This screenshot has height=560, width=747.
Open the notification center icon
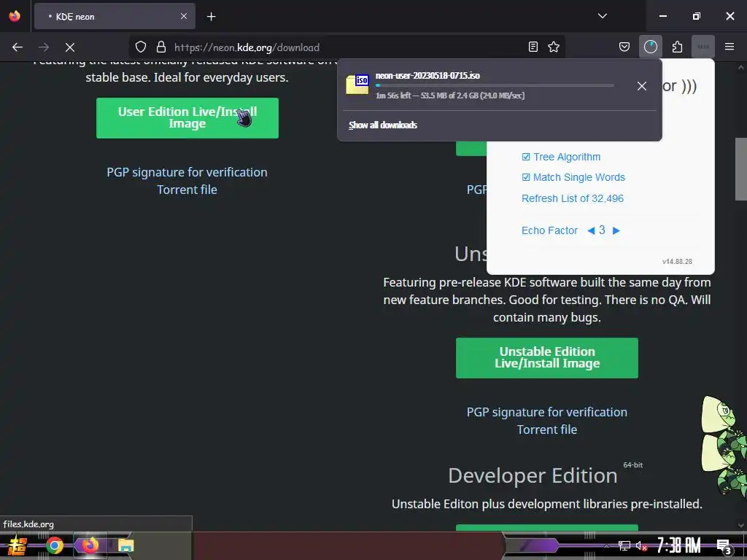tap(724, 546)
